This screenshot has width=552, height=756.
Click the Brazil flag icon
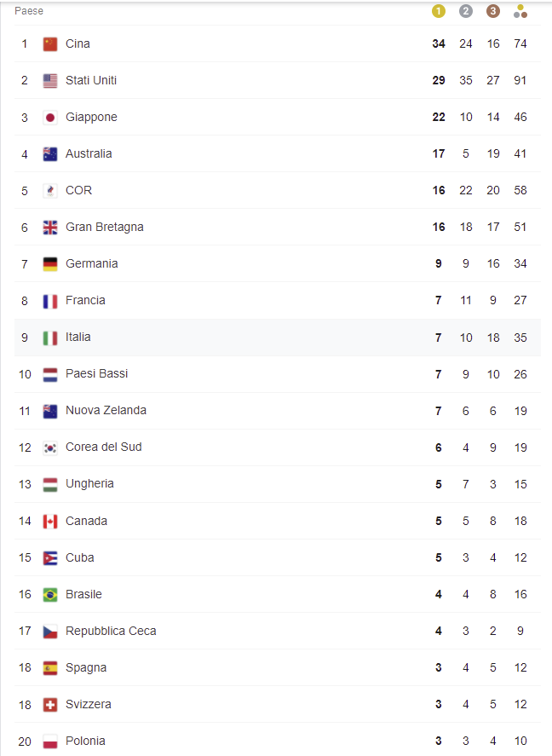click(50, 594)
